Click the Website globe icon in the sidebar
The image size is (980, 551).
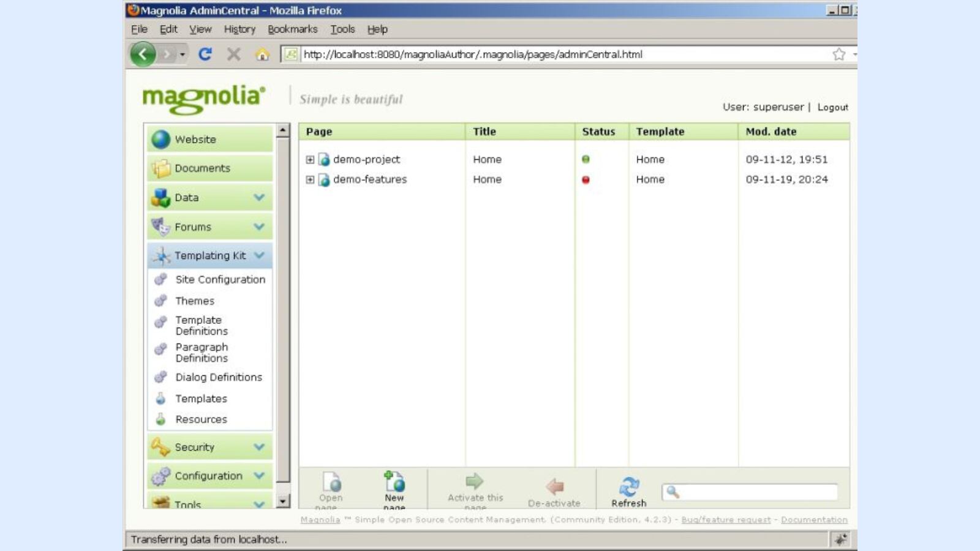pos(161,140)
